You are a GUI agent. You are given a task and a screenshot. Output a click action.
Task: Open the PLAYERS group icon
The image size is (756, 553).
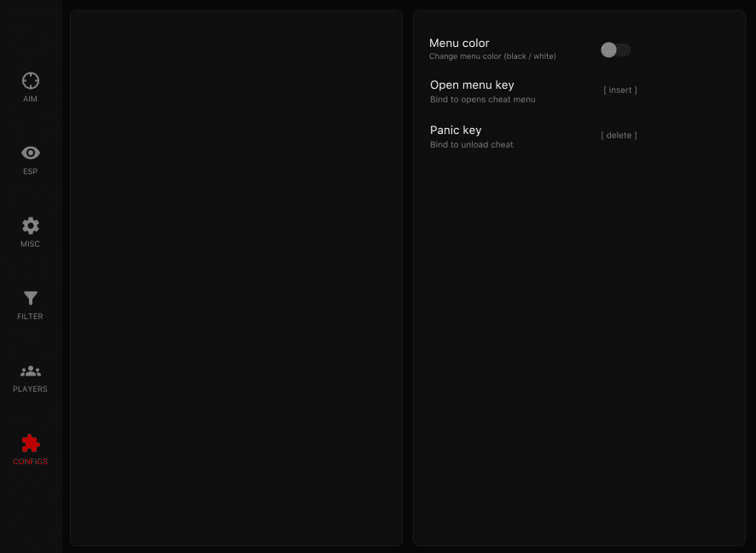[x=31, y=370]
